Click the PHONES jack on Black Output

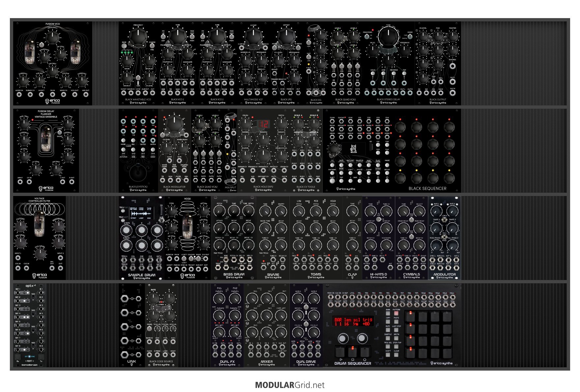coord(453,66)
